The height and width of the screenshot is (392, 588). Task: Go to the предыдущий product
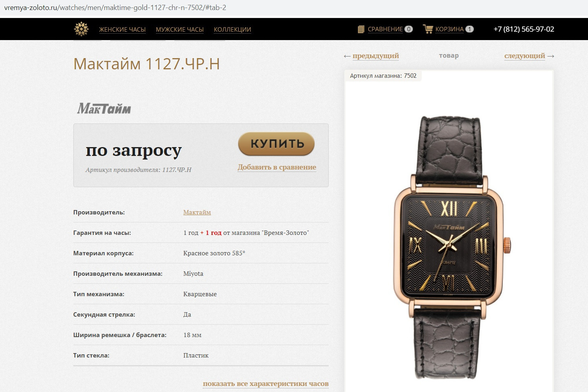pos(376,56)
